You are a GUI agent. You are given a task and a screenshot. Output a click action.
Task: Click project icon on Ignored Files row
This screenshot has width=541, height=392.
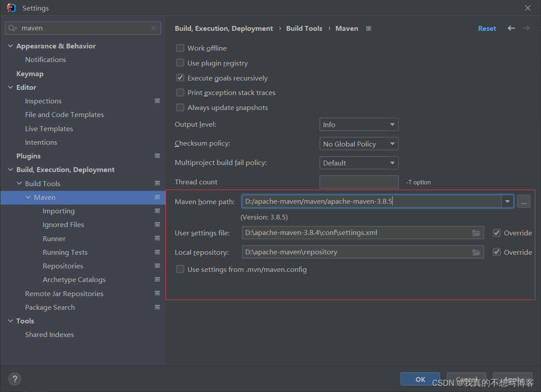coord(157,224)
